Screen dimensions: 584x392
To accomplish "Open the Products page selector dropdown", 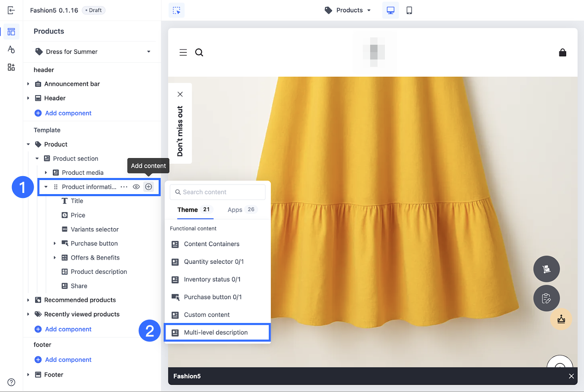I will tap(348, 10).
